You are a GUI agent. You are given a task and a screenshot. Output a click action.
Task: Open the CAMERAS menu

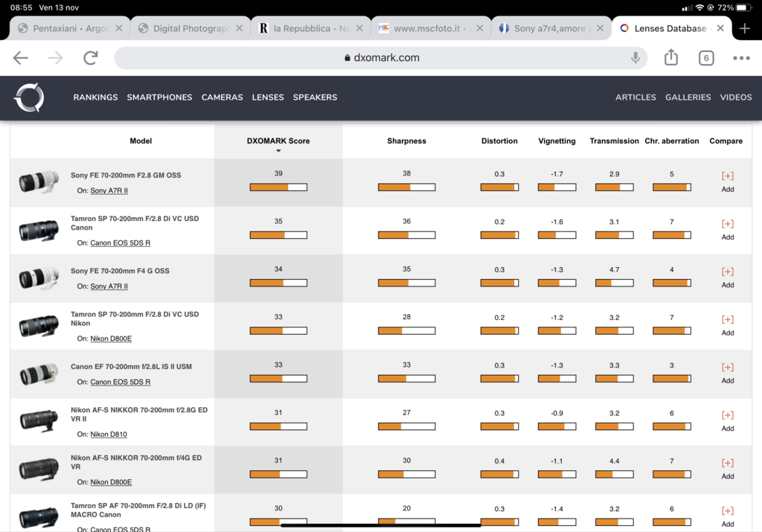[x=222, y=97]
